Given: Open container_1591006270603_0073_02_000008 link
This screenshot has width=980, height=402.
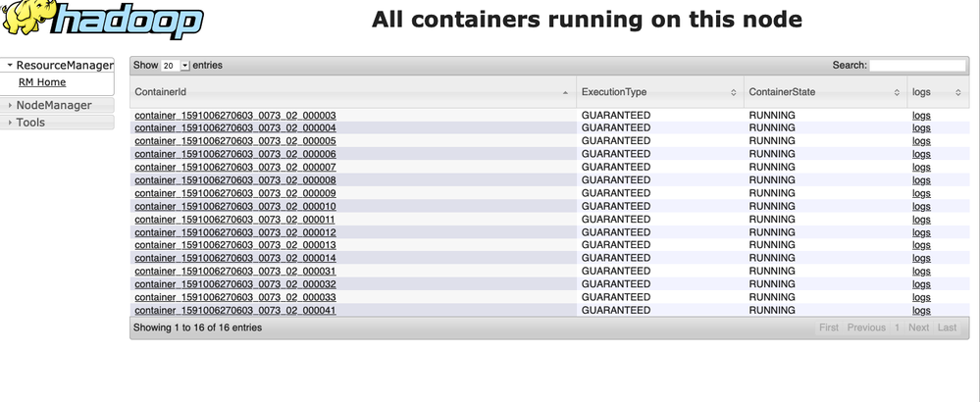Looking at the screenshot, I should pyautogui.click(x=235, y=180).
